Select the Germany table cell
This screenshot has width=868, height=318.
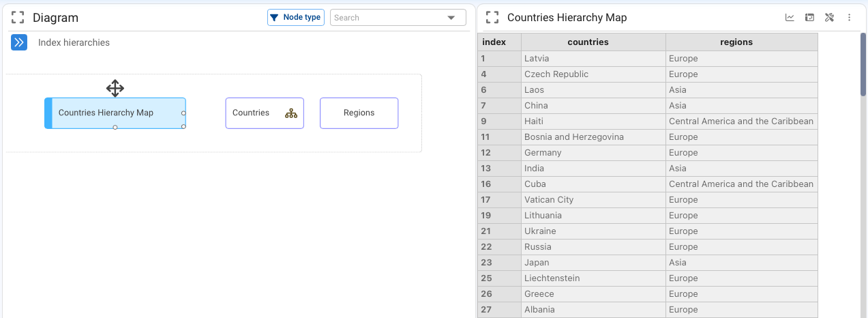coord(593,153)
